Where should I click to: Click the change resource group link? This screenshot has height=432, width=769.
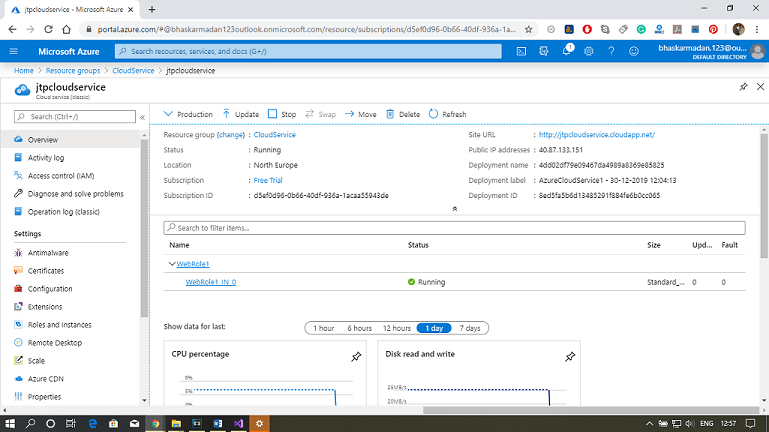tap(231, 134)
